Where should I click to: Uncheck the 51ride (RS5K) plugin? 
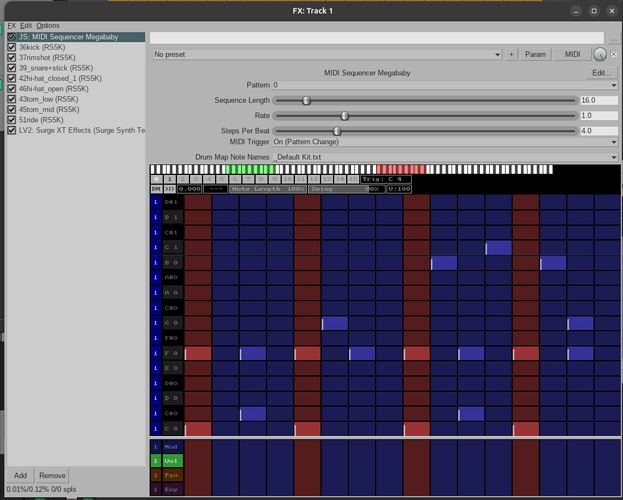tap(12, 119)
